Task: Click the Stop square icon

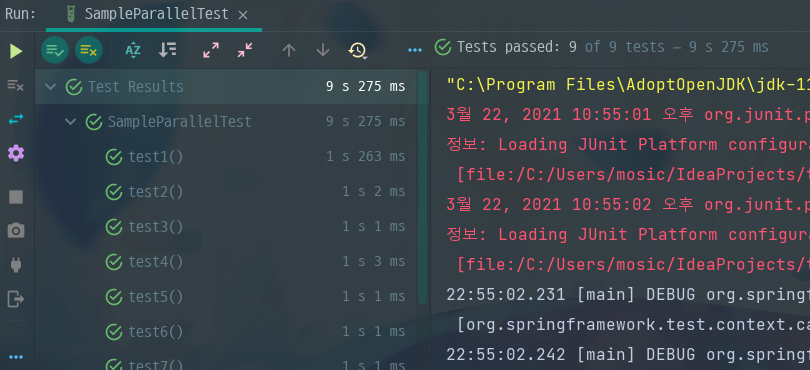Action: [x=16, y=197]
